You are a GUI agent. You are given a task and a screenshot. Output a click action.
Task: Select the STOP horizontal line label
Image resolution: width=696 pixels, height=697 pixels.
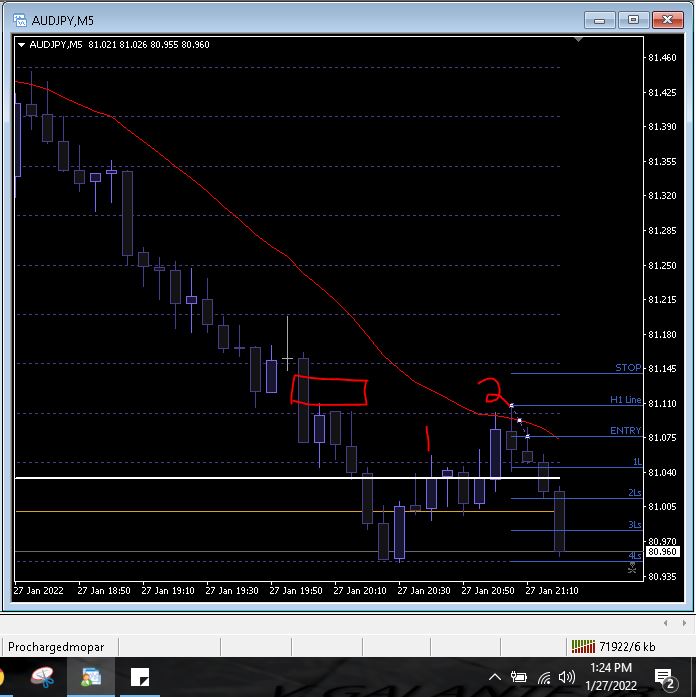[628, 368]
